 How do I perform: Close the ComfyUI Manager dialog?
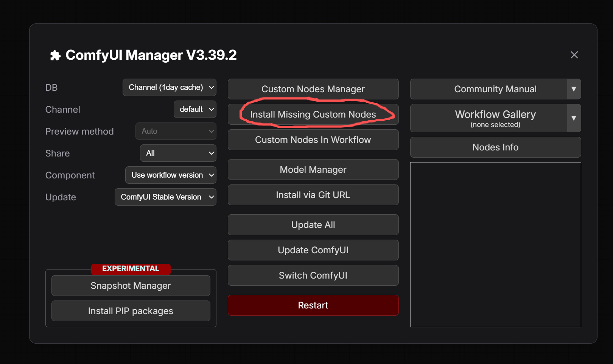[574, 55]
